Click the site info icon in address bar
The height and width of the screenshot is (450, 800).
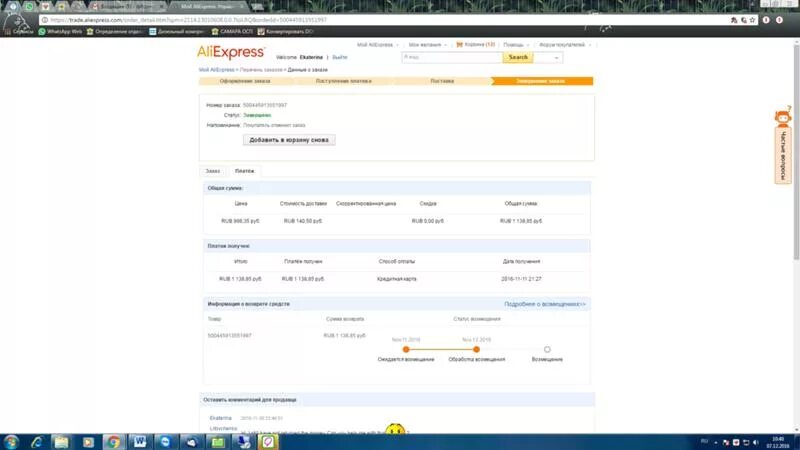[x=45, y=20]
